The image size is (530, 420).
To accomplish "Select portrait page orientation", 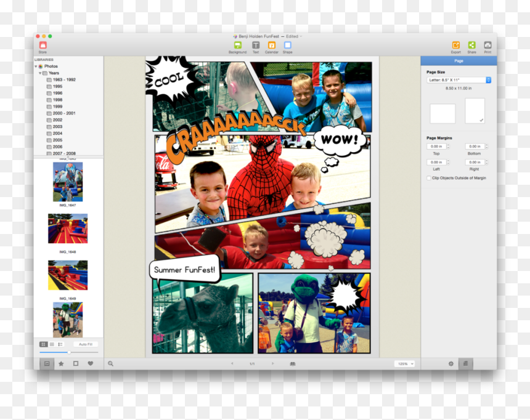I will point(475,111).
